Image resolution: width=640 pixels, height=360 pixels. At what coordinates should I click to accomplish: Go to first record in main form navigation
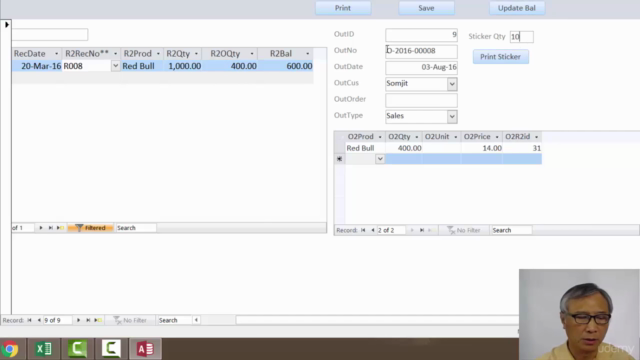29,320
